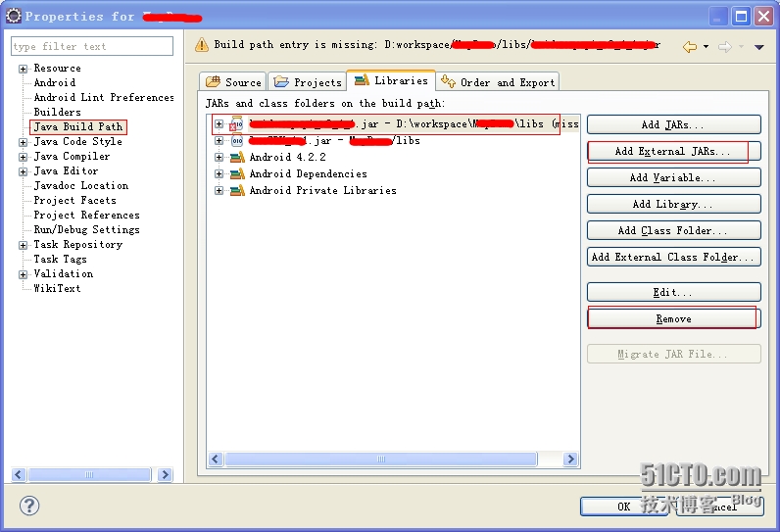Switch to the Source tab
The width and height of the screenshot is (780, 532).
point(233,82)
